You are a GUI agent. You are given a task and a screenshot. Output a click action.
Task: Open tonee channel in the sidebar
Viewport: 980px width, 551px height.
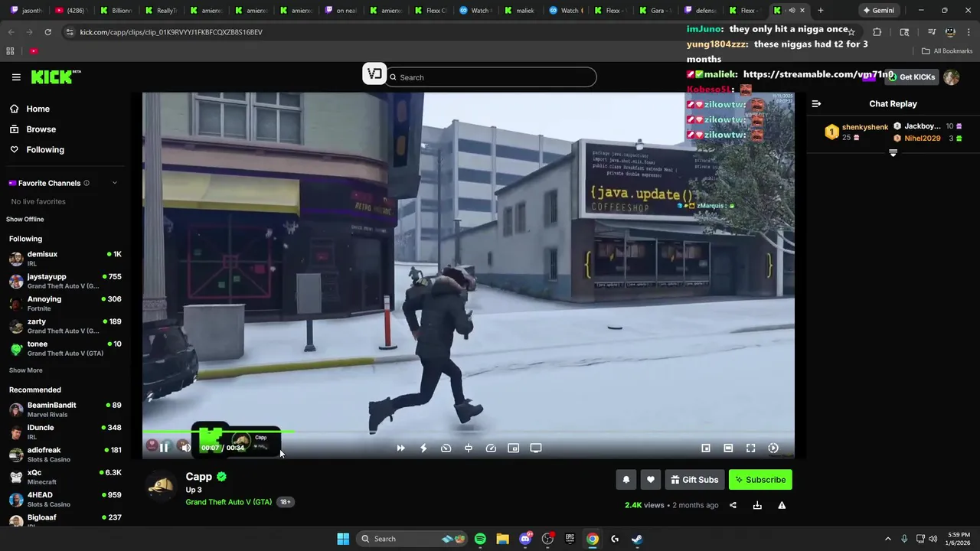64,348
